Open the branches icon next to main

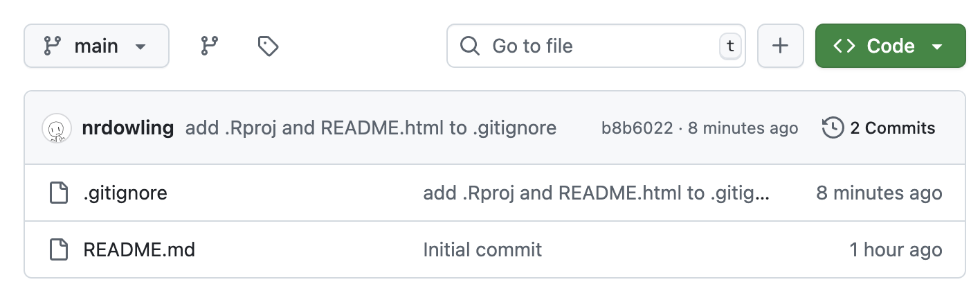pos(209,46)
